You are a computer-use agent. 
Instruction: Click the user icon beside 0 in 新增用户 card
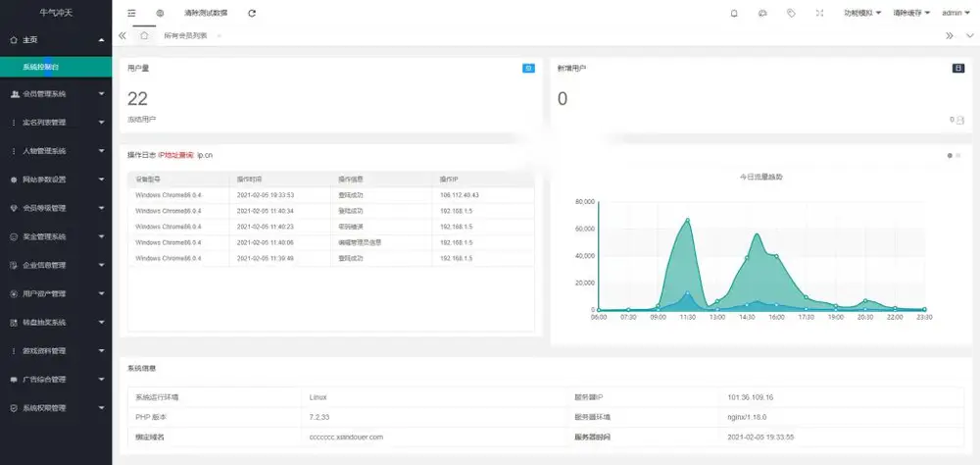click(x=960, y=120)
